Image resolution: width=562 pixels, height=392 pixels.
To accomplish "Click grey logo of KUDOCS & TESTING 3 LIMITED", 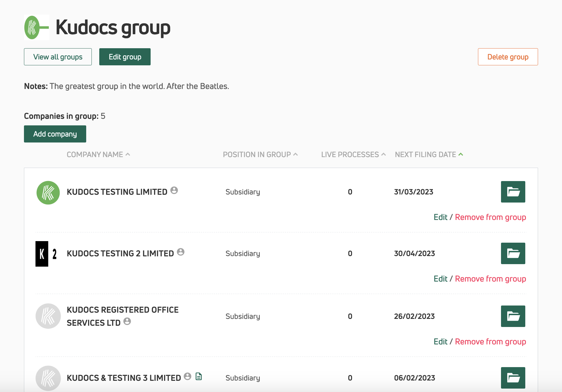I will click(x=48, y=378).
